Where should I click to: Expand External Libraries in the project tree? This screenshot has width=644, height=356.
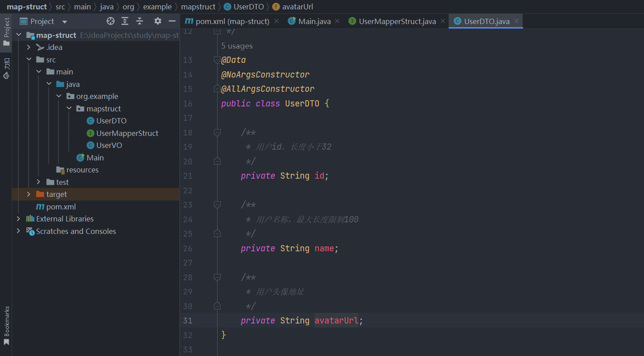click(x=18, y=219)
